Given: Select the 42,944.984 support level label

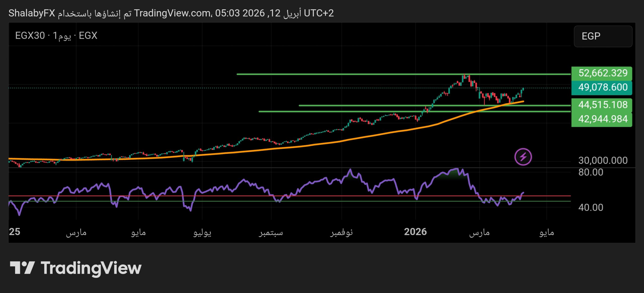Looking at the screenshot, I should pyautogui.click(x=601, y=119).
